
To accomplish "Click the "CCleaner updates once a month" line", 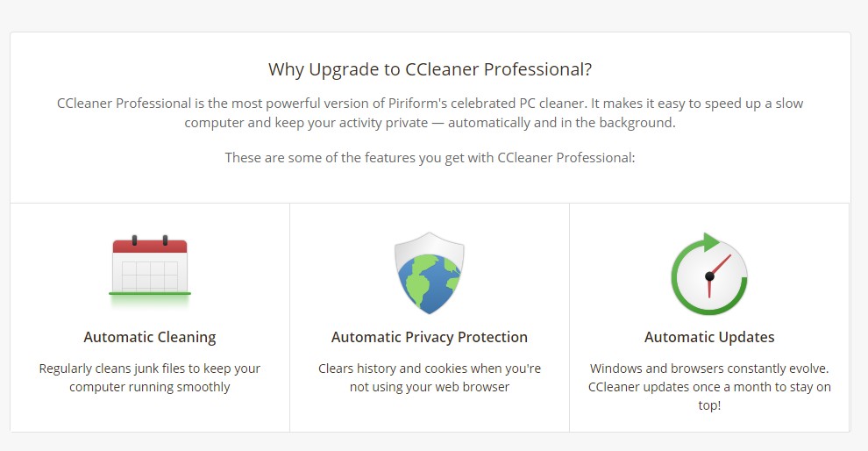I will coord(709,387).
